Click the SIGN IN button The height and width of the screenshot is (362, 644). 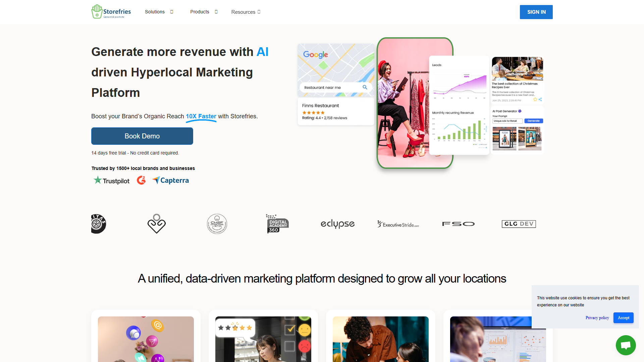coord(536,12)
